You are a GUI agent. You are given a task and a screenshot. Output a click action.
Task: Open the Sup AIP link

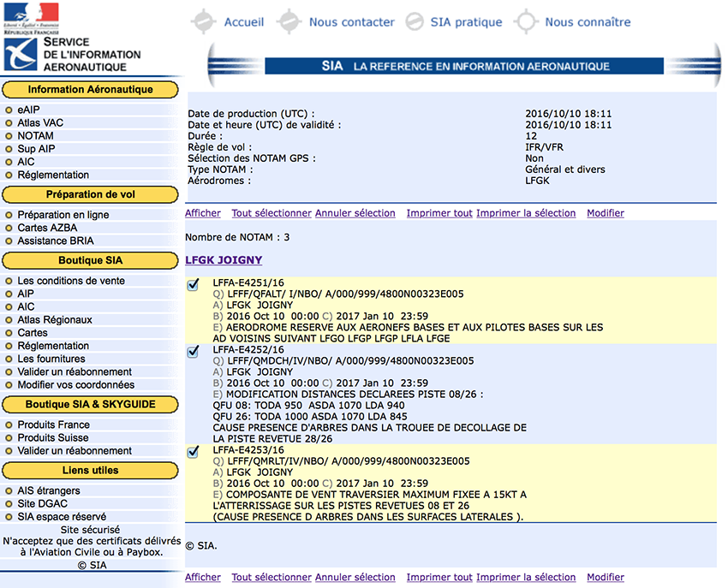36,149
